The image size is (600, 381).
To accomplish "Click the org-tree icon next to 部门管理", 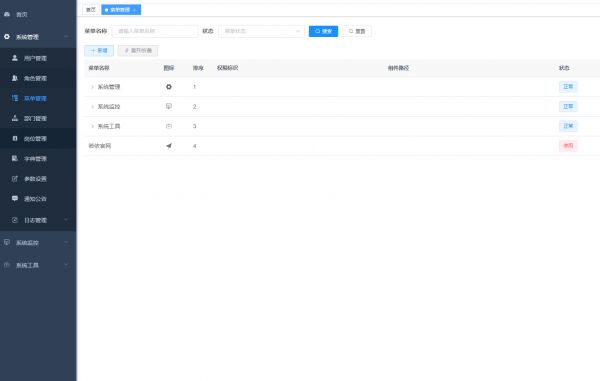I will (x=15, y=118).
